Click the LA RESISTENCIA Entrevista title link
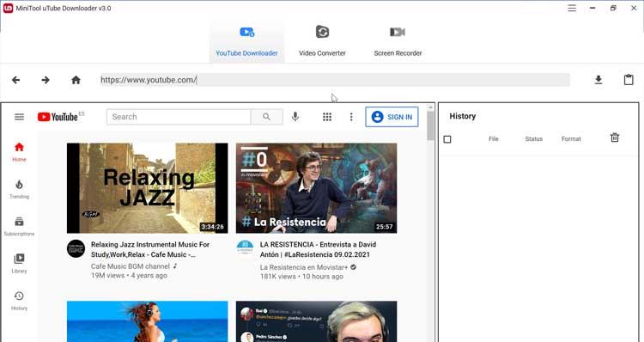 [x=318, y=249]
